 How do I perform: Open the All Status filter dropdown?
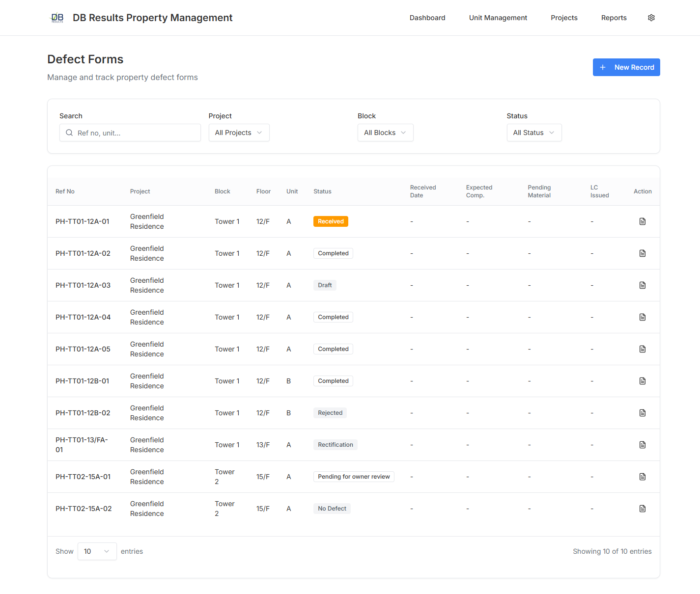(534, 133)
